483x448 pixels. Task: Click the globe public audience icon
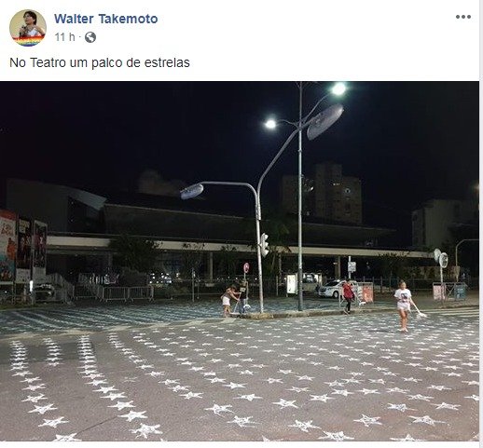click(90, 37)
